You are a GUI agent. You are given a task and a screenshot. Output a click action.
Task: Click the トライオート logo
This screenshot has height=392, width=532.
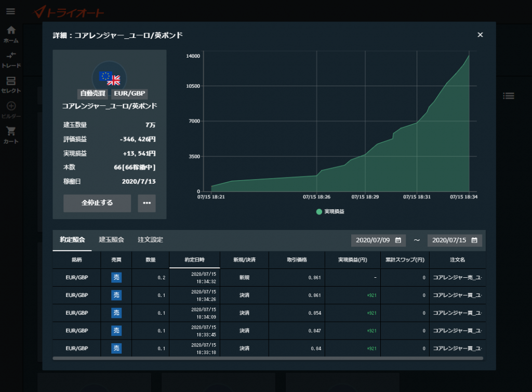pos(69,12)
